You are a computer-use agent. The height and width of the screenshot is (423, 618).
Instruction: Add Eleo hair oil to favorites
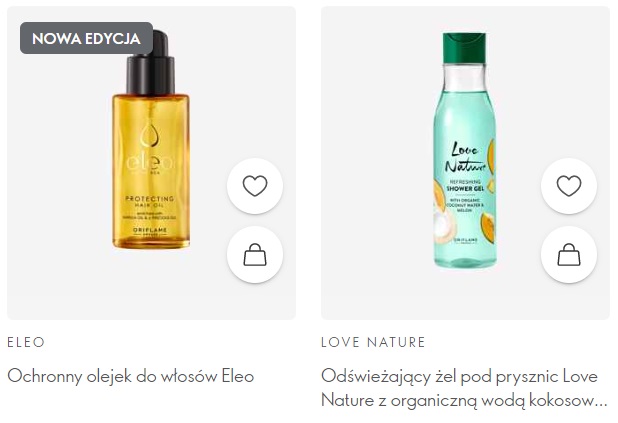point(255,186)
